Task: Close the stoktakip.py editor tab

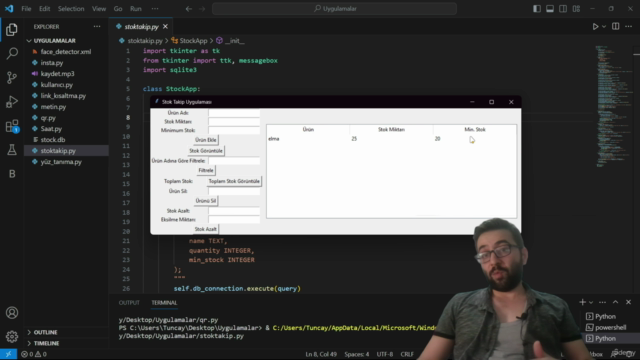Action: 165,27
